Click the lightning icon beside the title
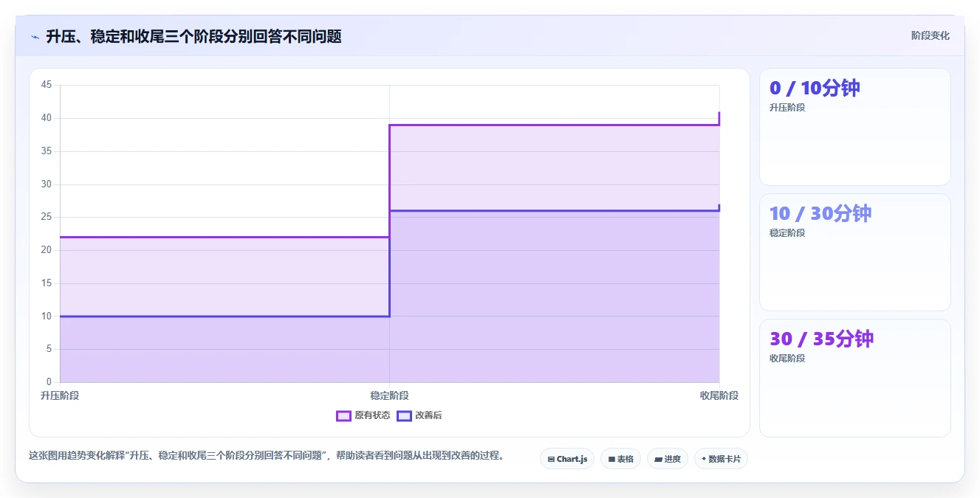Viewport: 980px width, 498px height. 35,37
